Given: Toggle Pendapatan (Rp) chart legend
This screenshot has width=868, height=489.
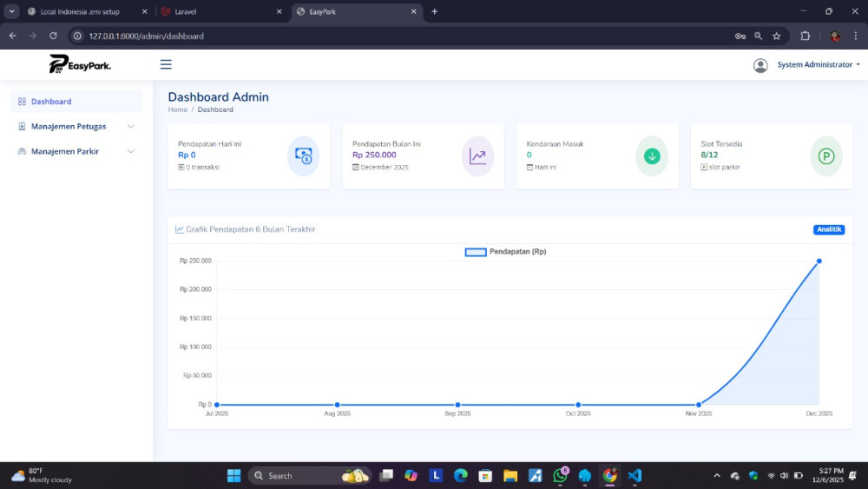Looking at the screenshot, I should (506, 252).
